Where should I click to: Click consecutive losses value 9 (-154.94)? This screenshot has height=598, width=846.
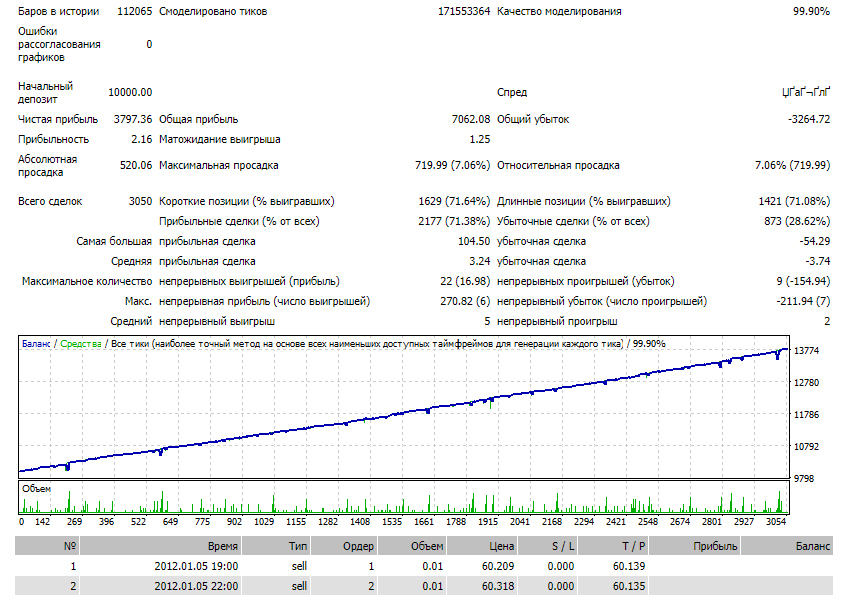[803, 281]
